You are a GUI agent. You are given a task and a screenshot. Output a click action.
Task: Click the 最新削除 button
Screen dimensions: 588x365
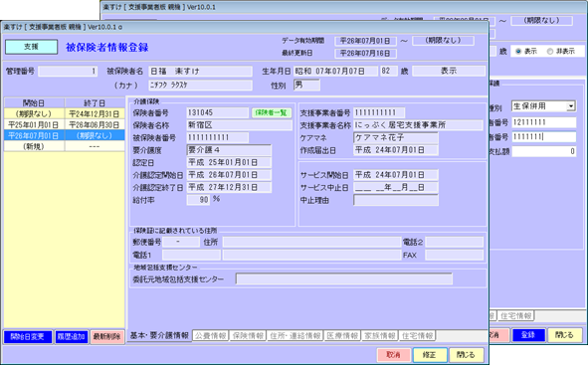[x=106, y=337]
